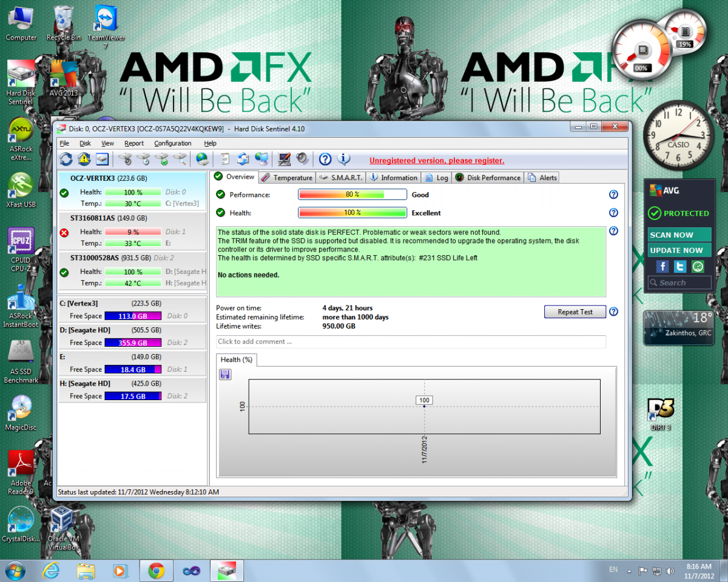
Task: Select the D: [Seagate HD] partition entry
Action: (132, 336)
